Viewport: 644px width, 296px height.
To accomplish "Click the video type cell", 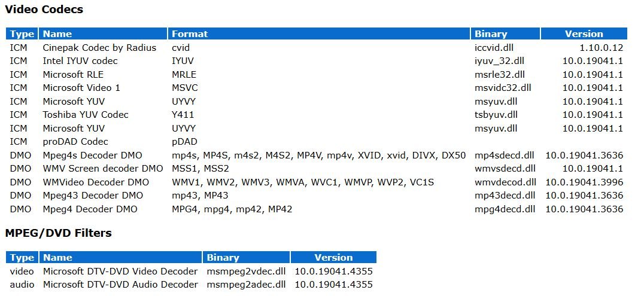I will tap(22, 271).
